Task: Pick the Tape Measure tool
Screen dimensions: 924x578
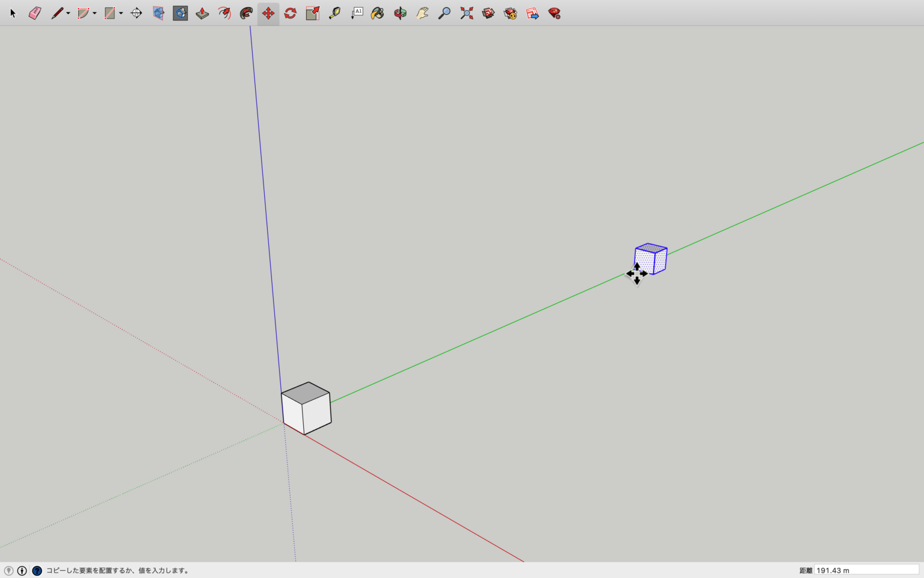Action: pos(334,13)
